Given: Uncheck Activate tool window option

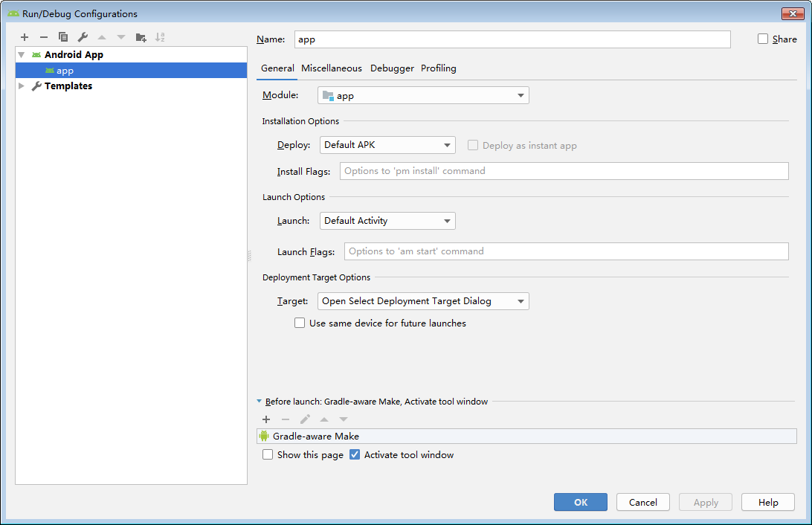Looking at the screenshot, I should [x=355, y=455].
